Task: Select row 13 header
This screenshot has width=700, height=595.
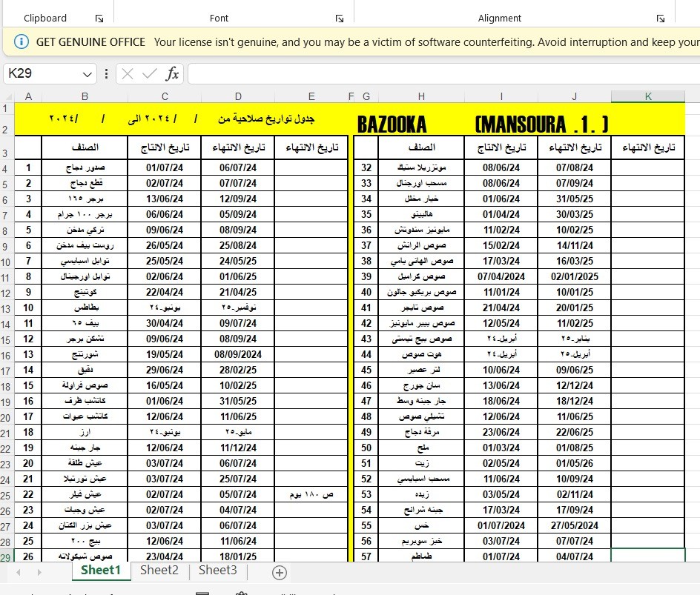Action: (6, 309)
